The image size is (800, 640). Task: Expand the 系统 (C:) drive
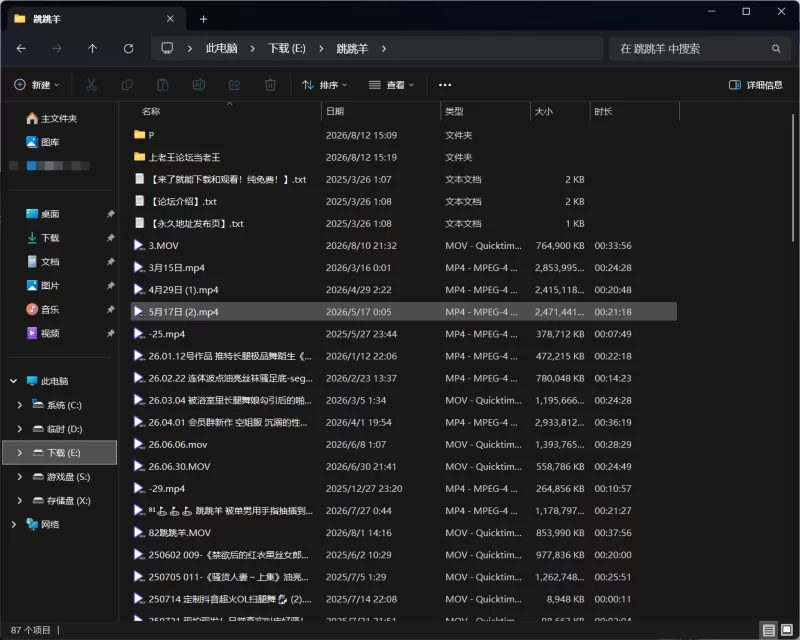[19, 405]
